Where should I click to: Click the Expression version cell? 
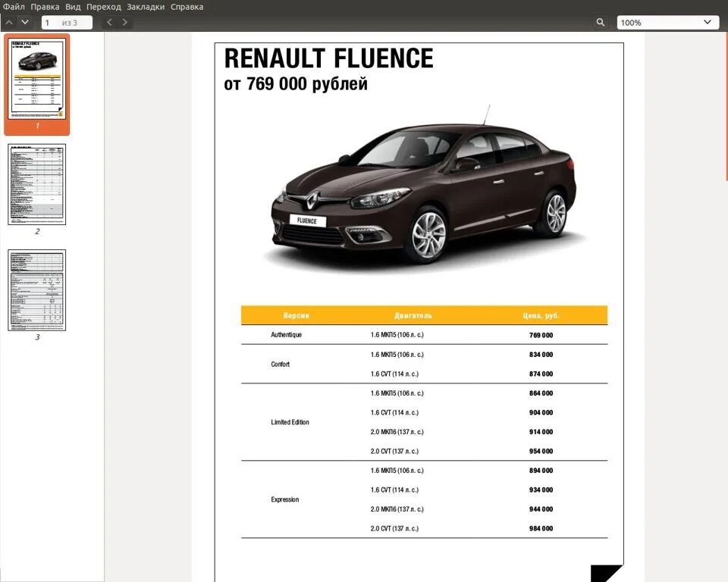tap(285, 500)
